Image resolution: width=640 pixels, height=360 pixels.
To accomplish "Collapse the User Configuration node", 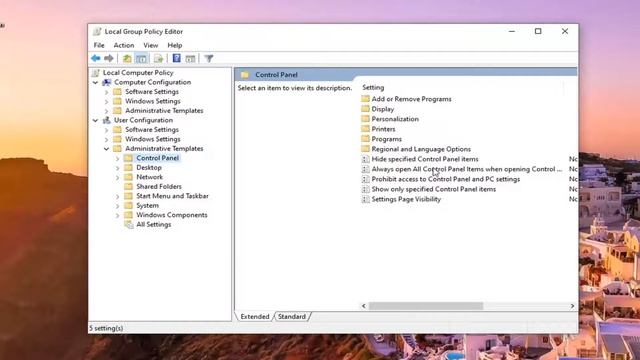I will click(x=95, y=120).
